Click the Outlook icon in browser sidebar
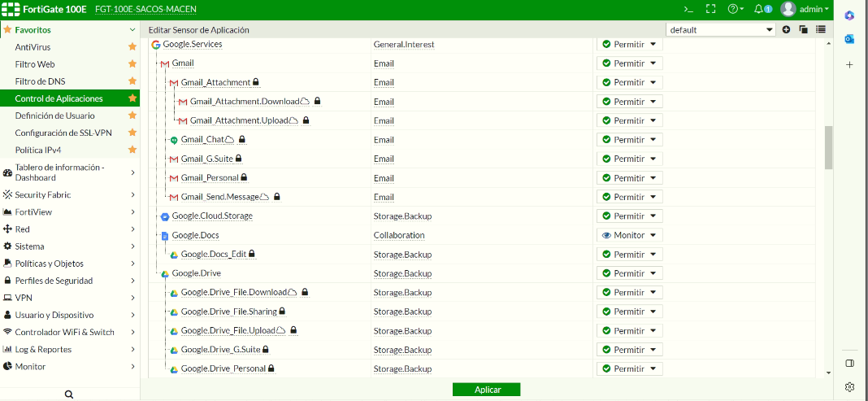Screen dimensions: 868x401 [849, 39]
